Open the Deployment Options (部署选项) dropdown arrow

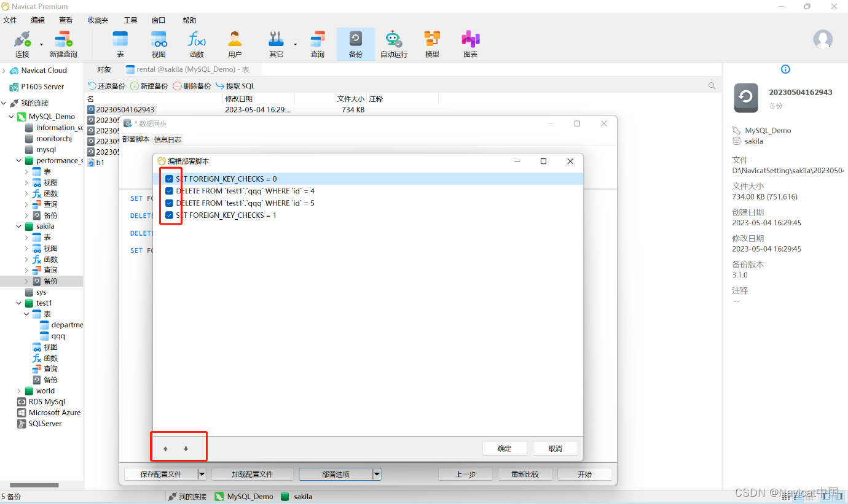pyautogui.click(x=377, y=474)
